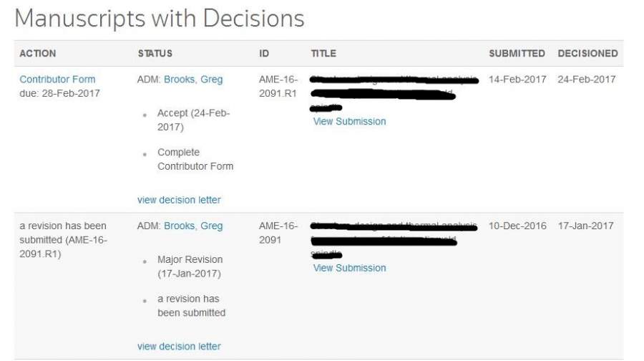The width and height of the screenshot is (644, 361).
Task: View Submission for manuscript AME-16-2091.R1
Action: 349,122
